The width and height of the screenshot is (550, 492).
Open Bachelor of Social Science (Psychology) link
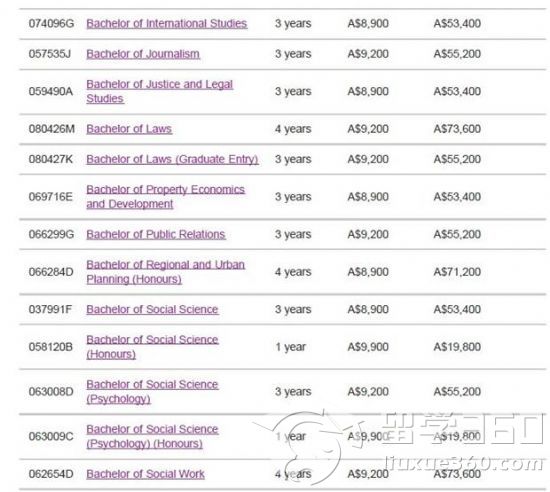[x=152, y=391]
